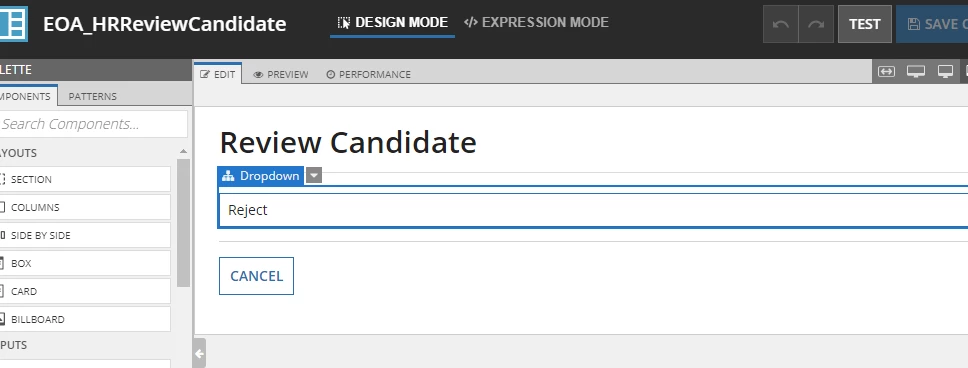
Task: Open the Preview tab
Action: pos(281,74)
